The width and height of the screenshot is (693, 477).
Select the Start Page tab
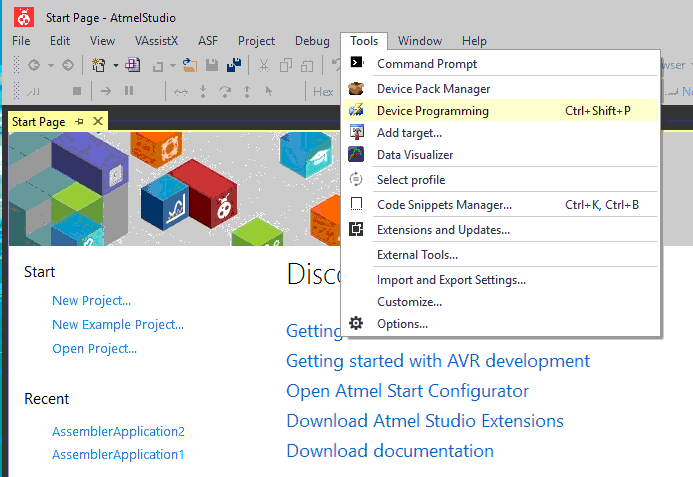(x=39, y=122)
